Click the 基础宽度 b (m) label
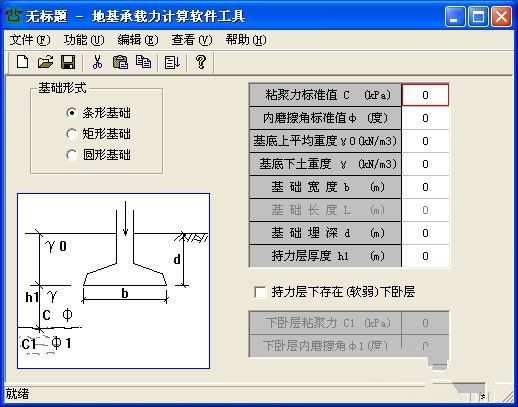Screen dimensions: 518x407 tap(325, 187)
